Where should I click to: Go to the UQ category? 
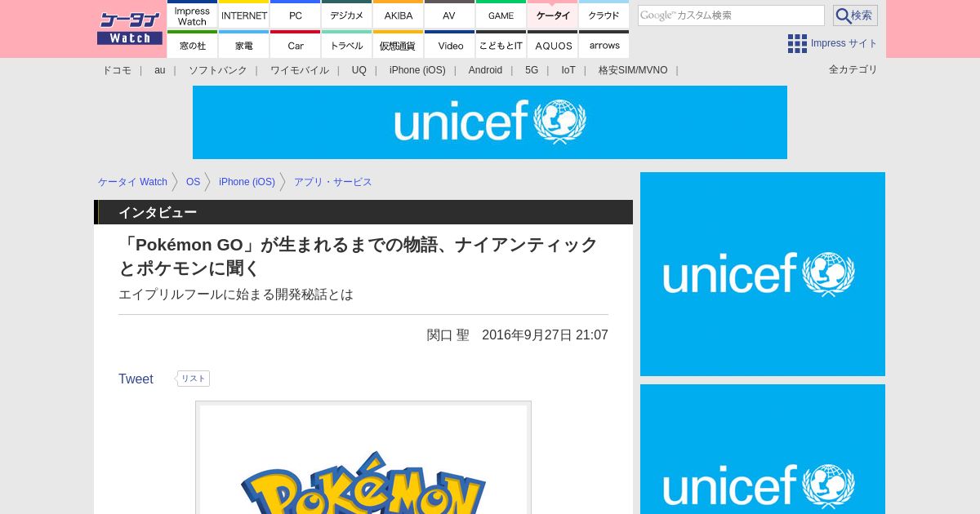[359, 70]
